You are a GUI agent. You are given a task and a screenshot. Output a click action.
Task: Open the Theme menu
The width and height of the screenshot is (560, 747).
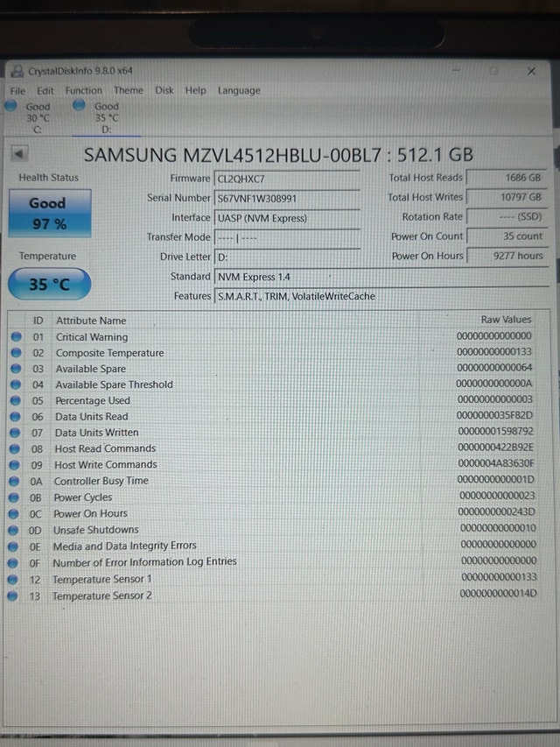[129, 90]
